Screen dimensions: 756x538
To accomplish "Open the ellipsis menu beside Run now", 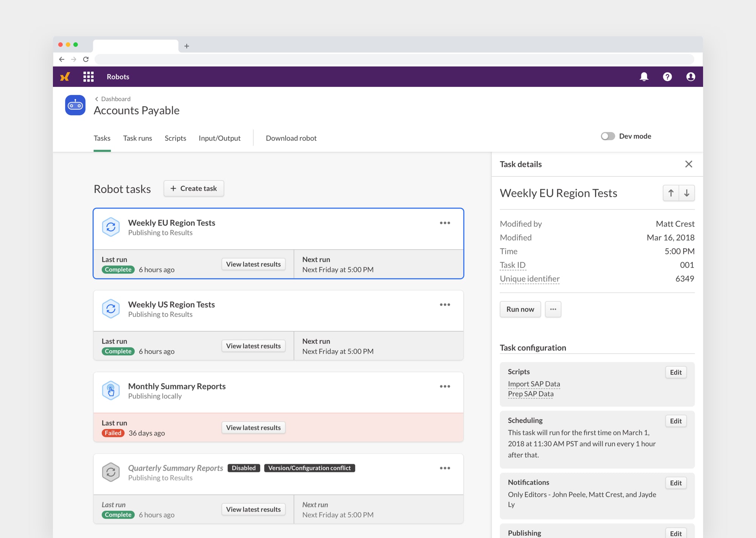I will coord(553,309).
